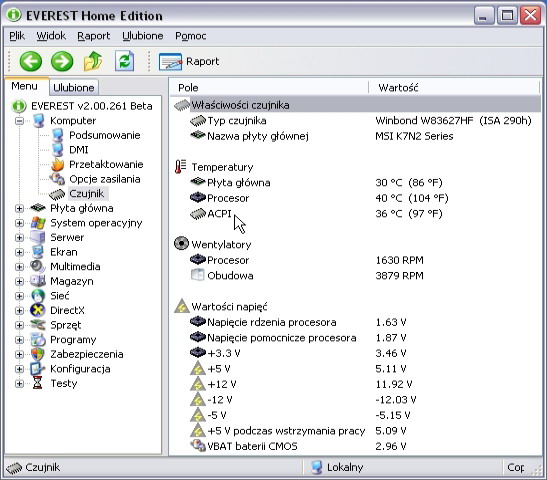Collapse the Komputer tree node
547x480 pixels.
20,121
